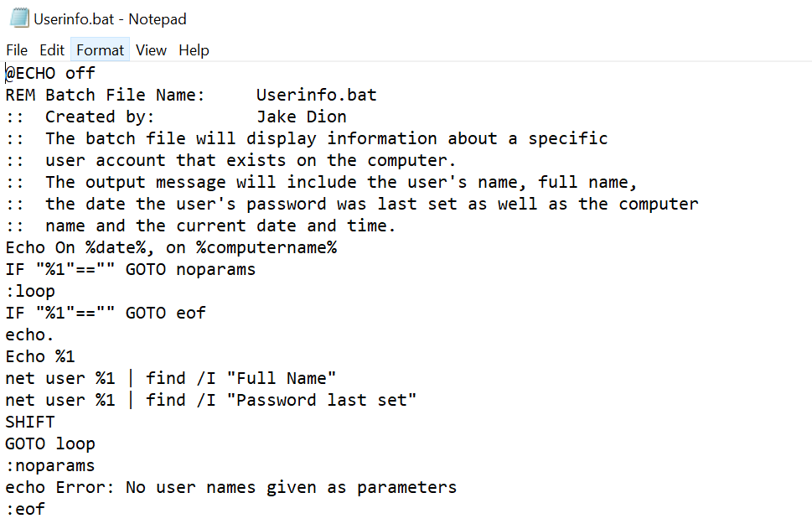Open the Edit menu
Viewport: 812px width, 529px height.
(52, 50)
